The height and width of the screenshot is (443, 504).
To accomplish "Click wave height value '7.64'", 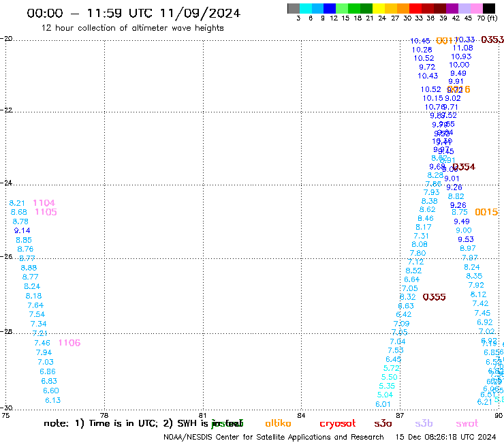I will 35,305.
